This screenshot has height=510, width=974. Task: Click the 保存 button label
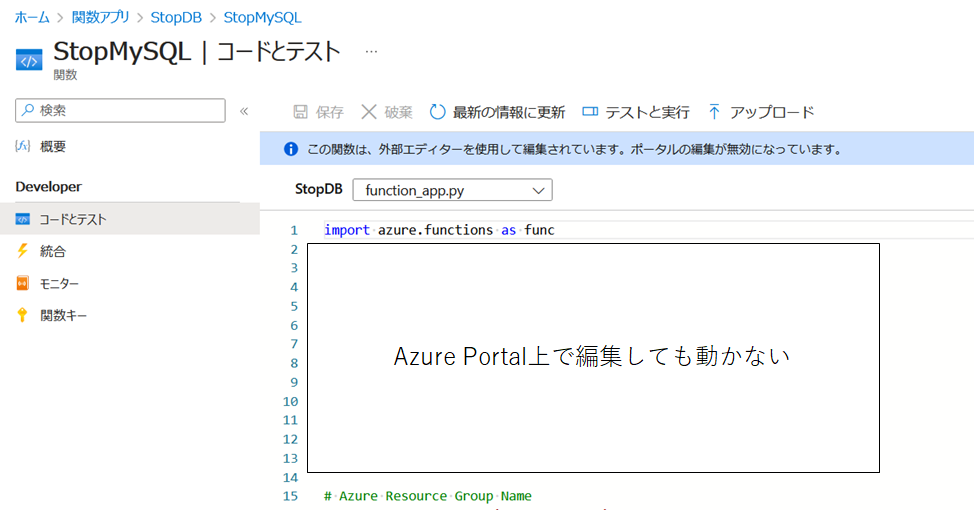tap(329, 112)
